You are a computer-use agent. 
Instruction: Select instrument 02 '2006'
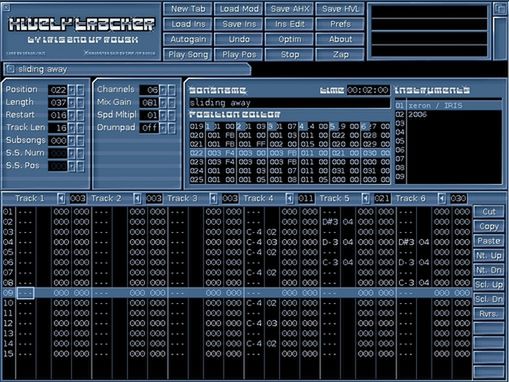[448, 115]
